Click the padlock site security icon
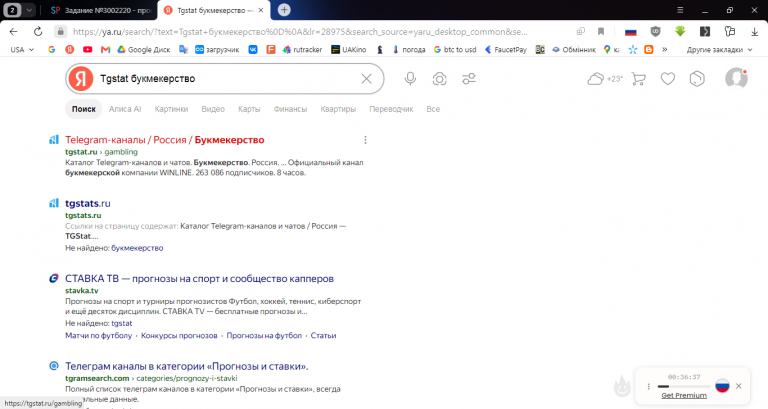 pyautogui.click(x=60, y=31)
